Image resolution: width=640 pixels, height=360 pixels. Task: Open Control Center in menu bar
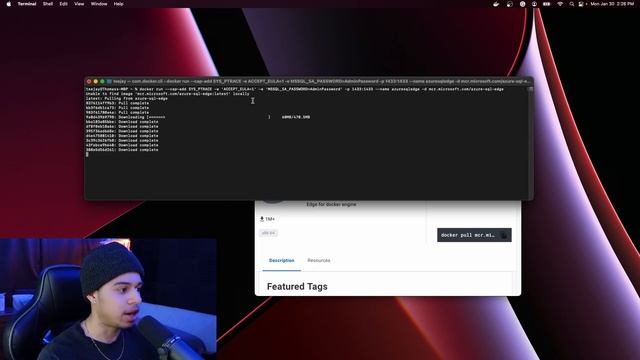pyautogui.click(x=581, y=4)
